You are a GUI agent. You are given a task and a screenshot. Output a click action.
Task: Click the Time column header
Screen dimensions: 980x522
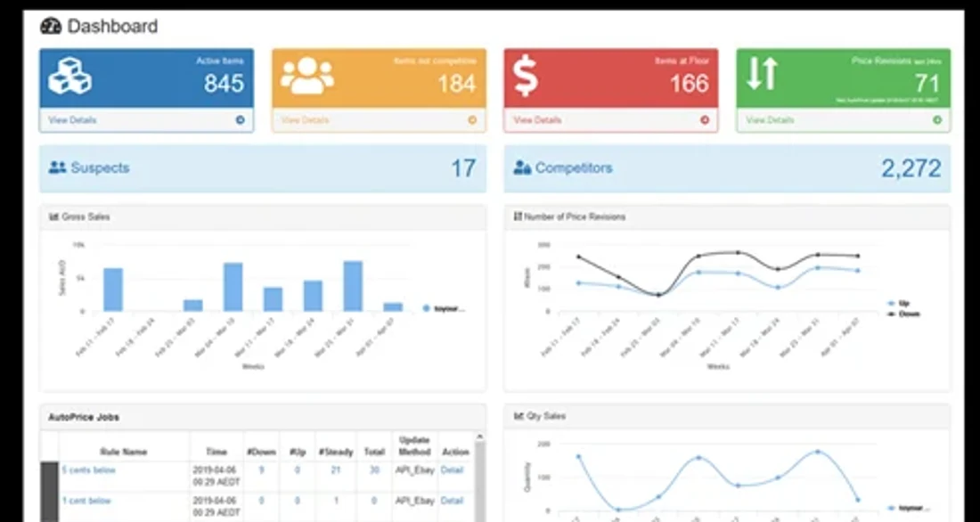click(216, 452)
